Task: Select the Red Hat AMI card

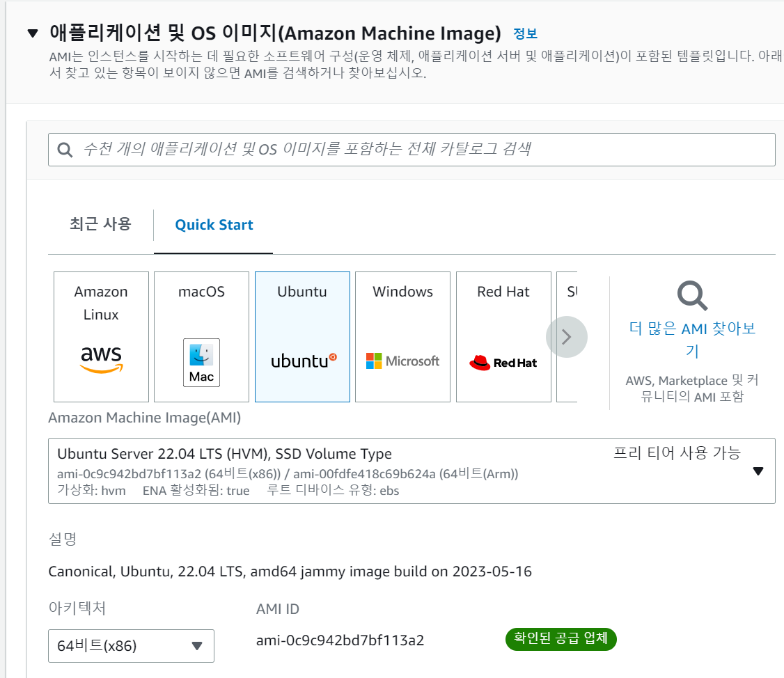Action: click(503, 336)
